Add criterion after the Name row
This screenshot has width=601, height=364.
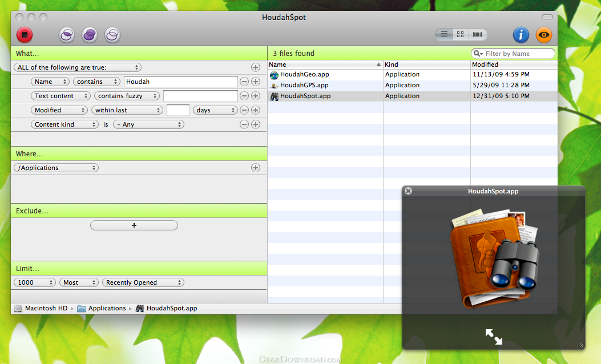[x=256, y=82]
